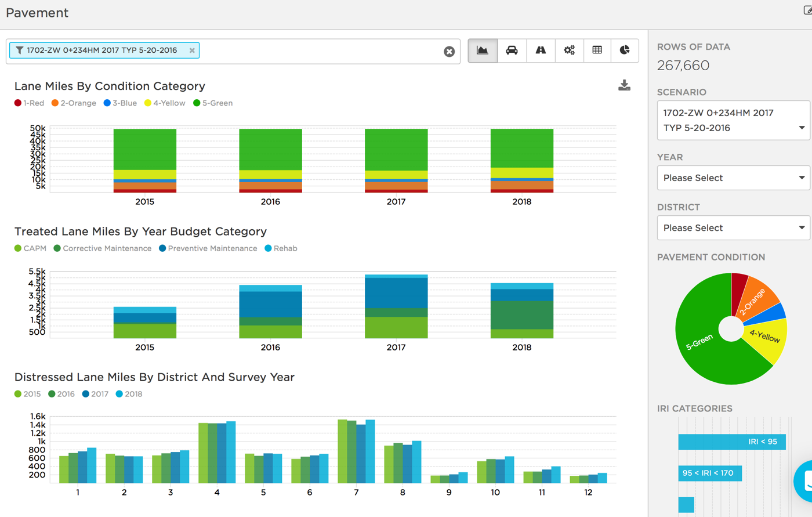Click the gears settings icon in toolbar
Image resolution: width=812 pixels, height=517 pixels.
click(569, 50)
